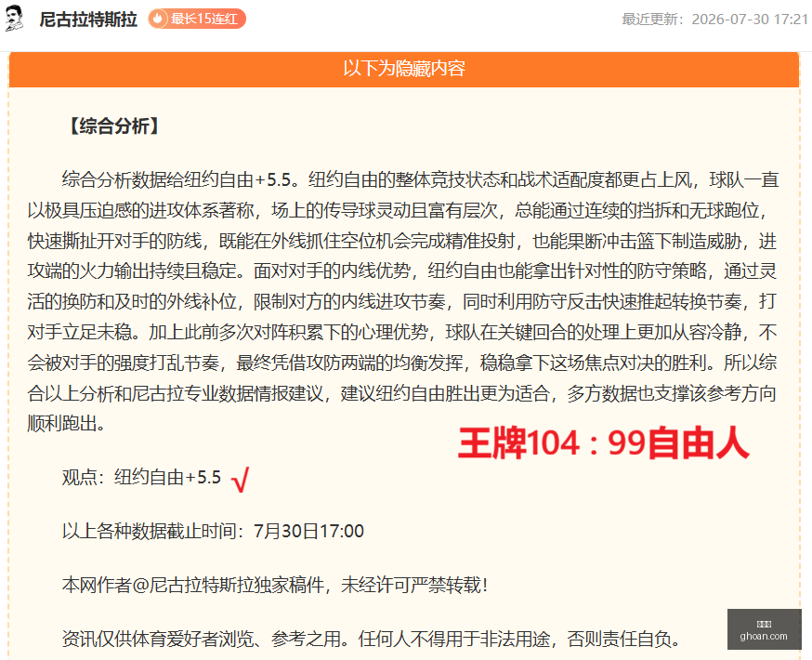
Task: Click the last paragraph line 顺利跑出
Action: (66, 424)
